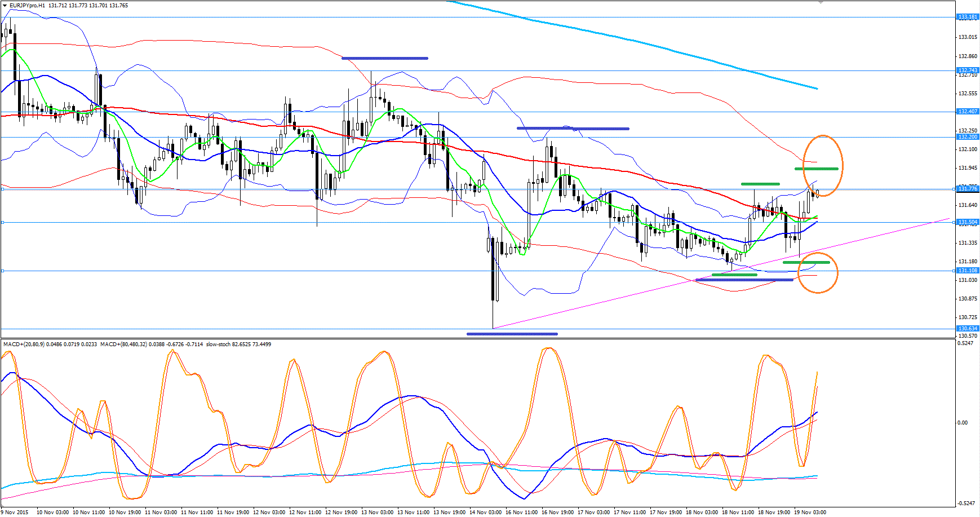Click the EURJPYpro,H1 symbol title text

pos(28,5)
